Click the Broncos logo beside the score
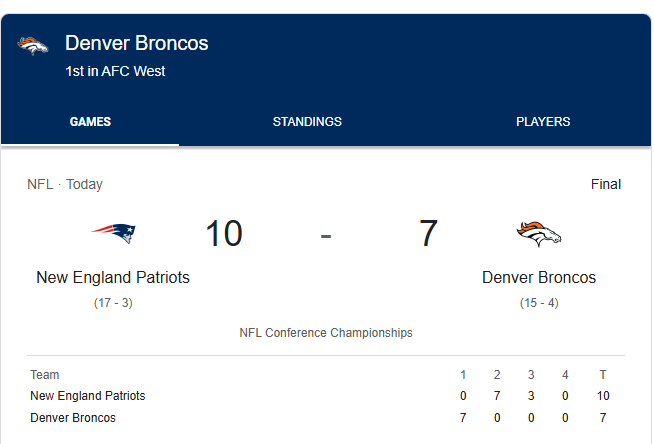 click(x=538, y=234)
